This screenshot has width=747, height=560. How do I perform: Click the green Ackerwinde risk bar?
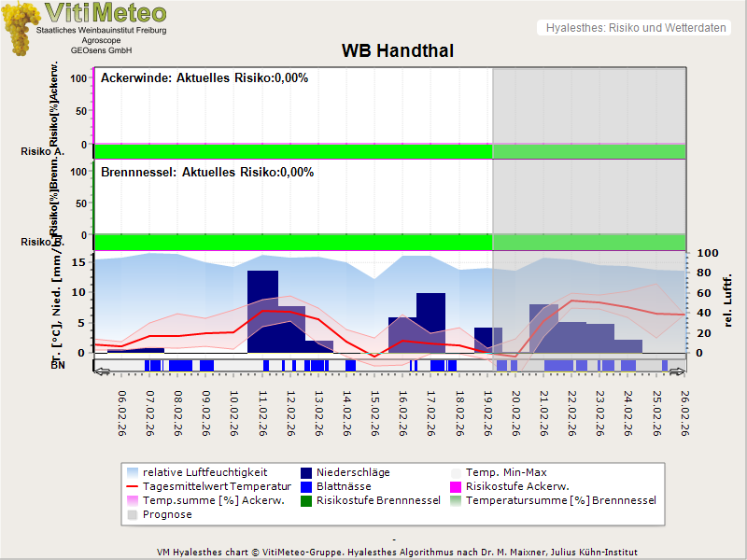293,151
